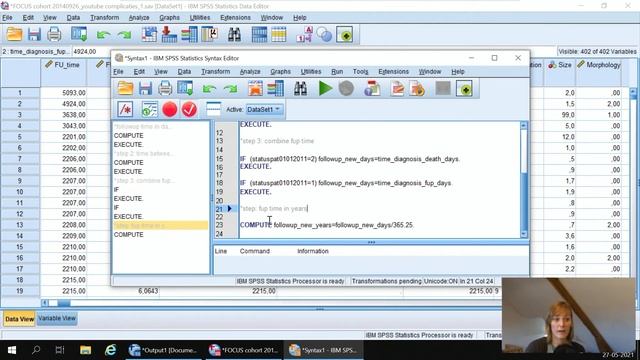This screenshot has height=360, width=640.
Task: Gray stop processor icon in Syntax Editor
Action: 346,89
